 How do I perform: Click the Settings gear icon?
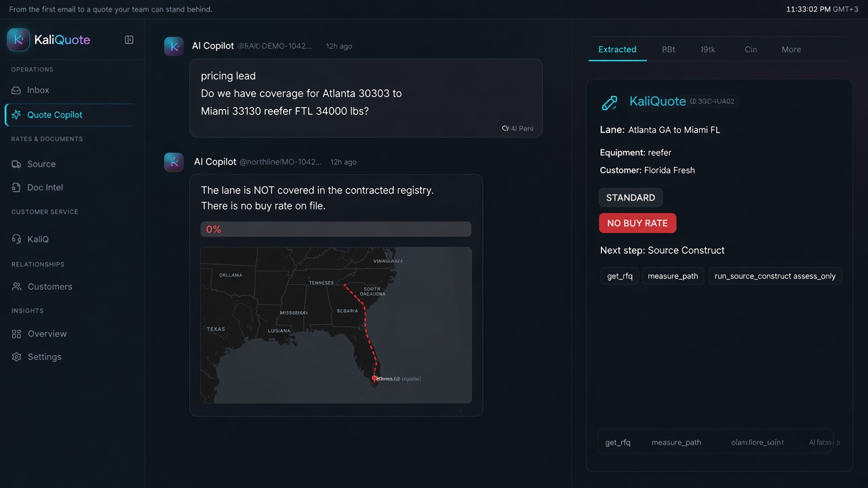[17, 357]
